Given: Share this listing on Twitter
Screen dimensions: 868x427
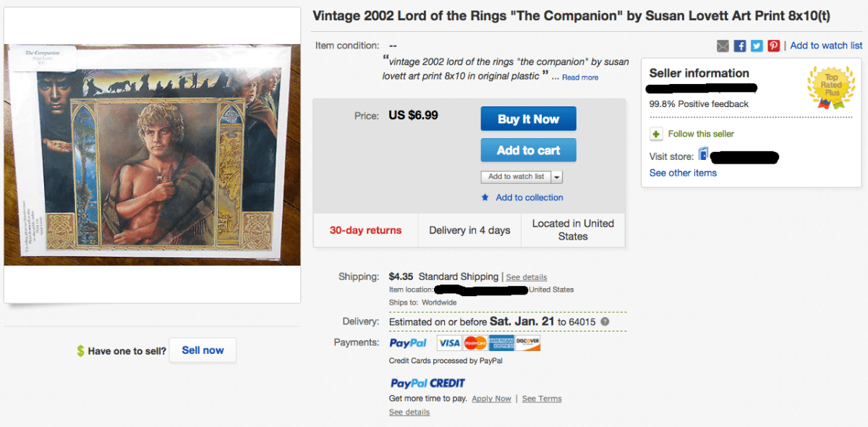Looking at the screenshot, I should (x=757, y=46).
